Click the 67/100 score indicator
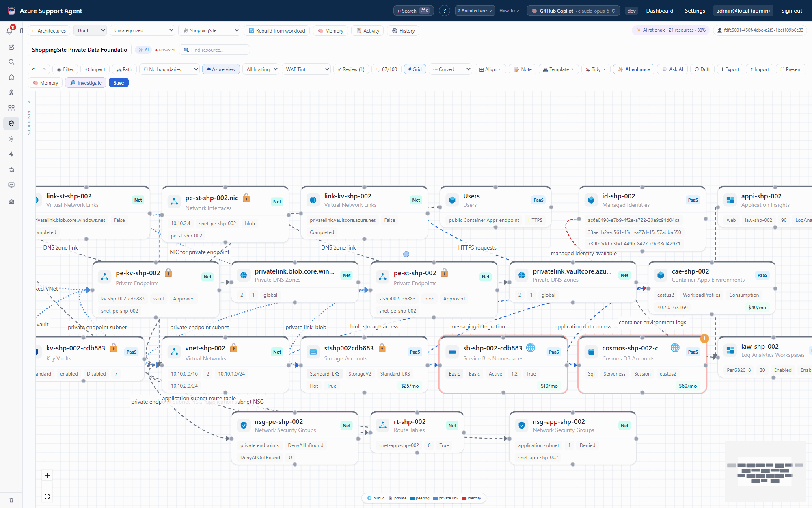 pyautogui.click(x=387, y=69)
